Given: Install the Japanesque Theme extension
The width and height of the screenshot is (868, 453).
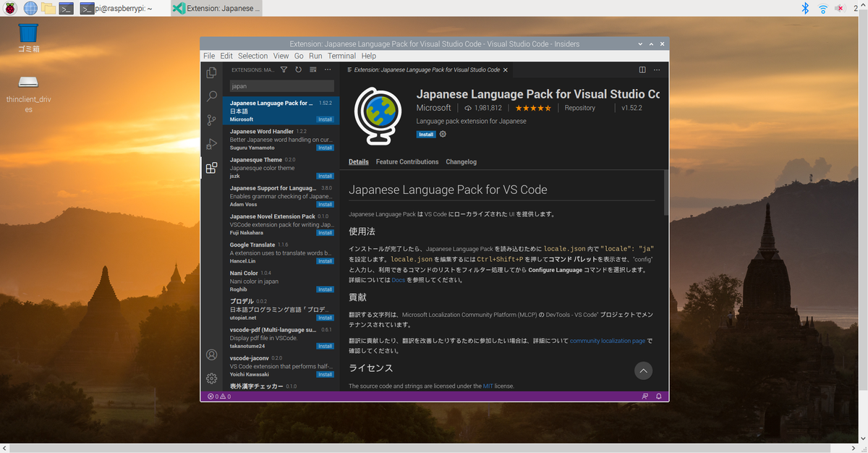Looking at the screenshot, I should point(325,176).
